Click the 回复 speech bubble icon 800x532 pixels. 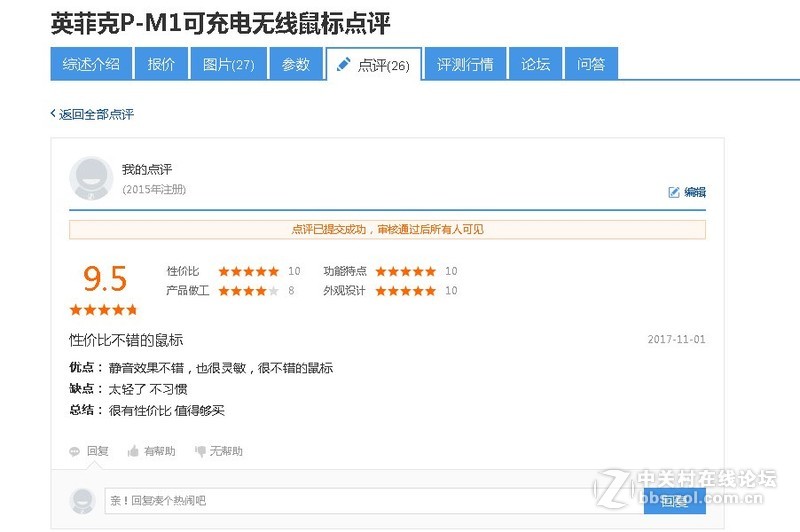click(x=74, y=451)
